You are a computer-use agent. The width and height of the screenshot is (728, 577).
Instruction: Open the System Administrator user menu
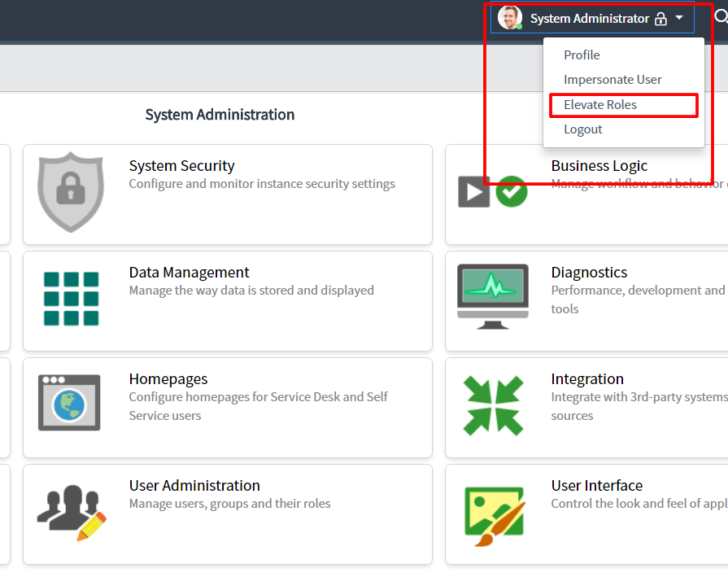[x=592, y=18]
